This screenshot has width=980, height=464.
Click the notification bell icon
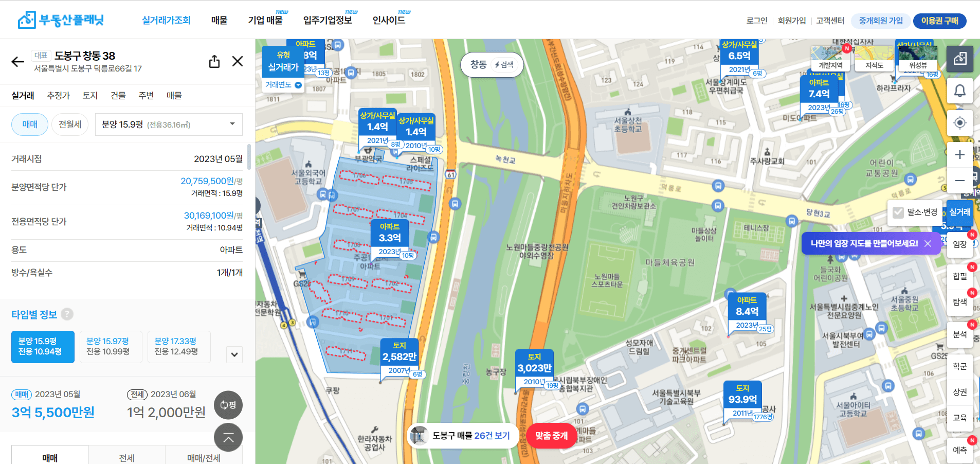tap(960, 91)
